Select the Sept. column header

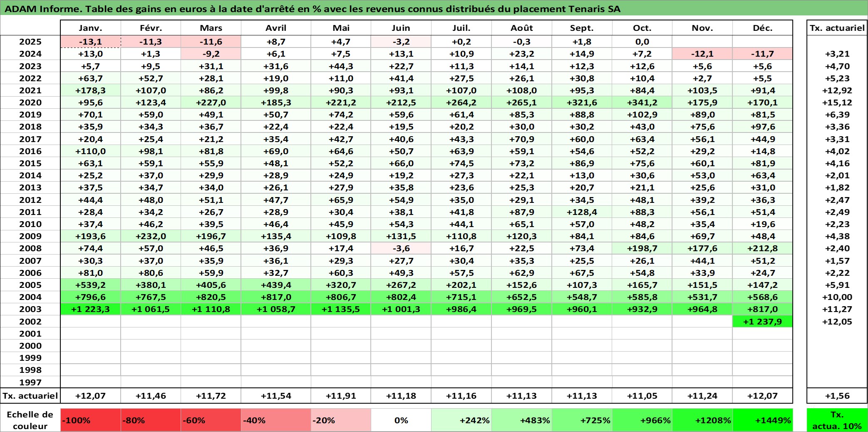[582, 28]
